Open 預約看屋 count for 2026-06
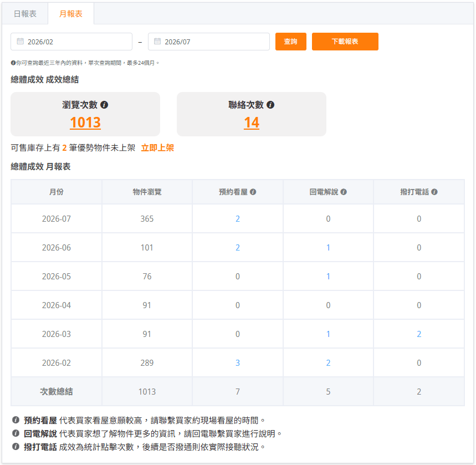The image size is (476, 465). [x=238, y=248]
